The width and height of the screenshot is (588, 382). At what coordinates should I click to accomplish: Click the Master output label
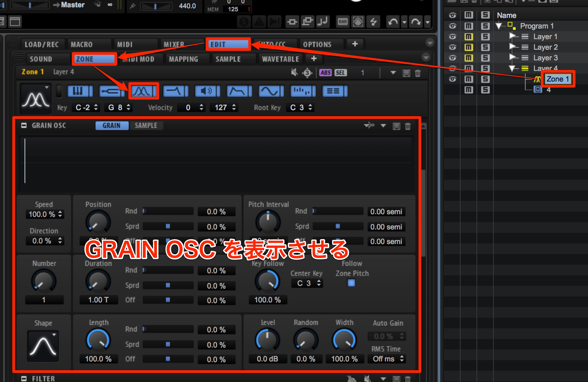[x=73, y=5]
